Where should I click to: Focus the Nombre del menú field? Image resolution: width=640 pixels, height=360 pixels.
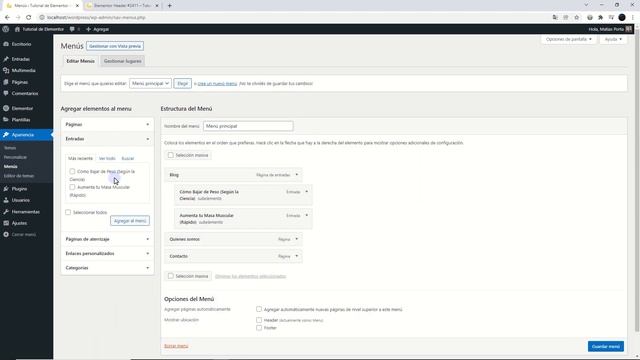pyautogui.click(x=248, y=126)
